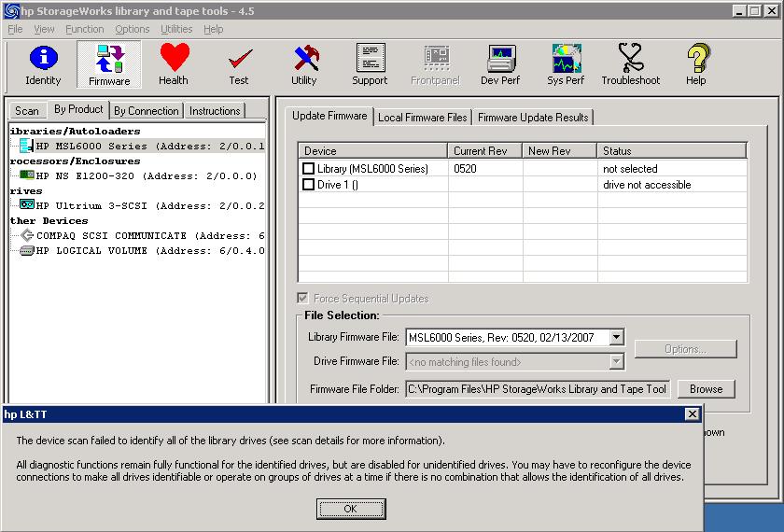Open the Identity toolbar icon
This screenshot has width=784, height=532.
[43, 64]
